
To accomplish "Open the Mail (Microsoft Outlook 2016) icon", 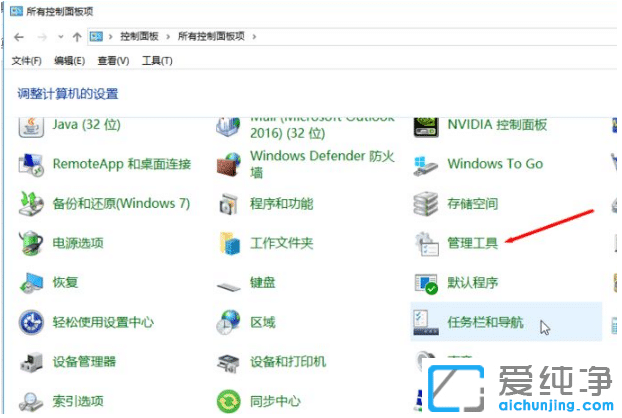I will pos(228,127).
